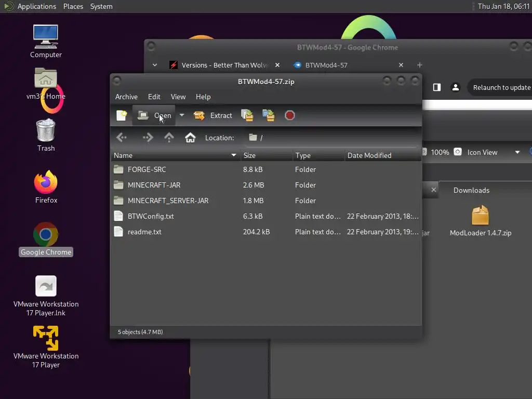Open the View menu in archive manager

(178, 97)
